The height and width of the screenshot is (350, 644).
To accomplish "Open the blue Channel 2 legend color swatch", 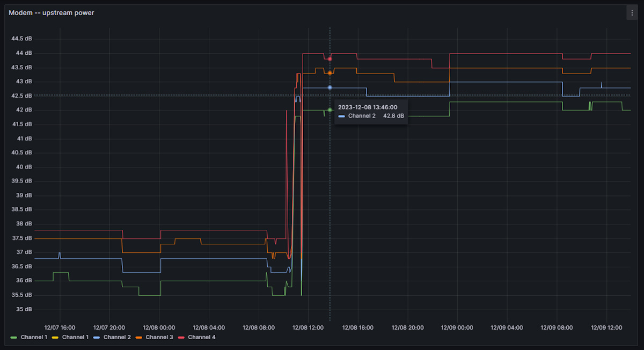I will click(97, 338).
